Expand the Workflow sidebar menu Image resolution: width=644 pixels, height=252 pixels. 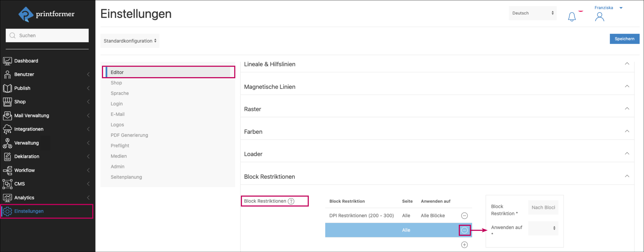tap(24, 170)
